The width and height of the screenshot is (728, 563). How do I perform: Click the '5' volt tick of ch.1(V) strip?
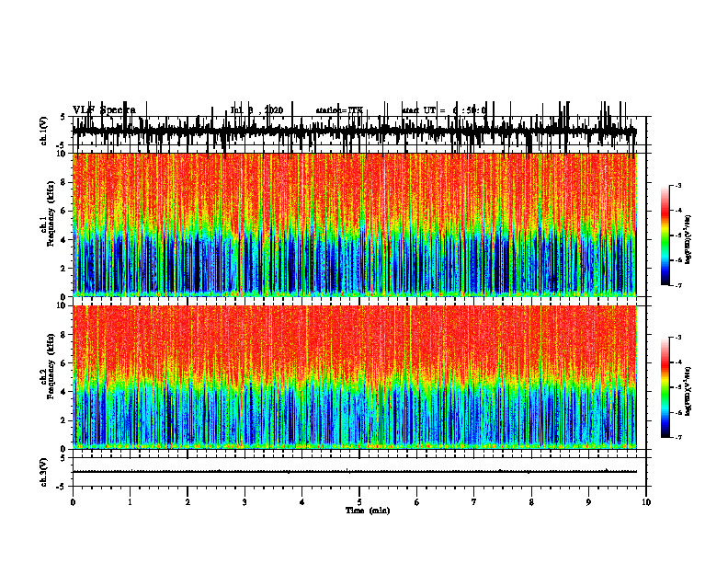click(63, 117)
